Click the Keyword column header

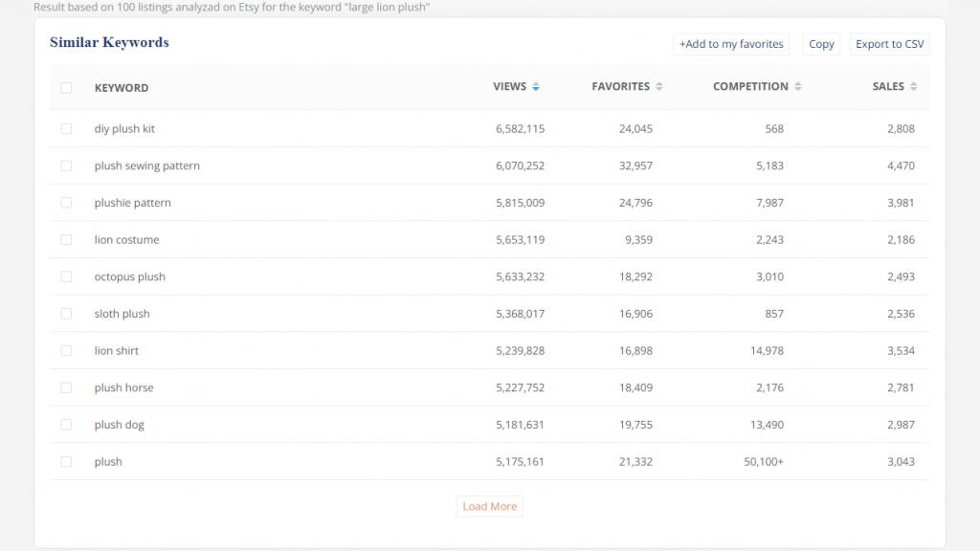121,88
